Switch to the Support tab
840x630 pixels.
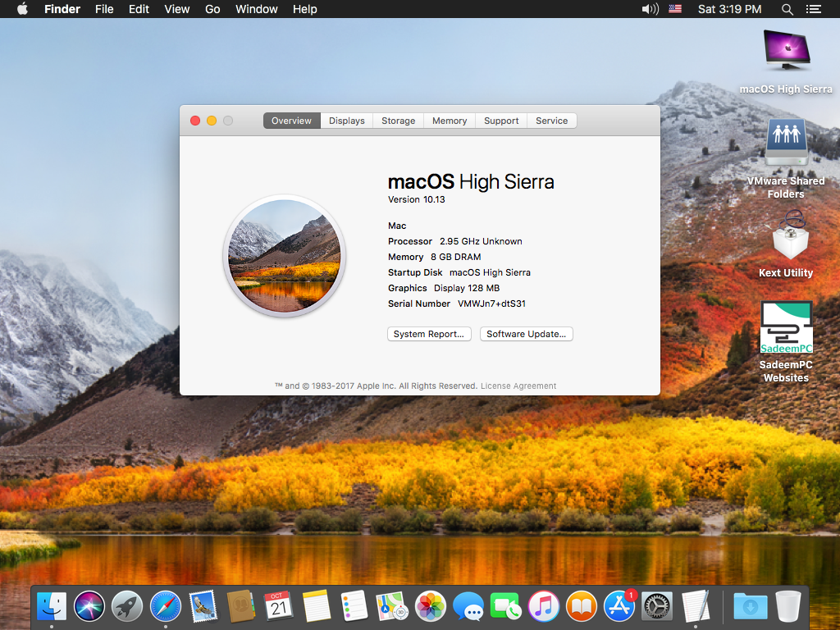[501, 121]
